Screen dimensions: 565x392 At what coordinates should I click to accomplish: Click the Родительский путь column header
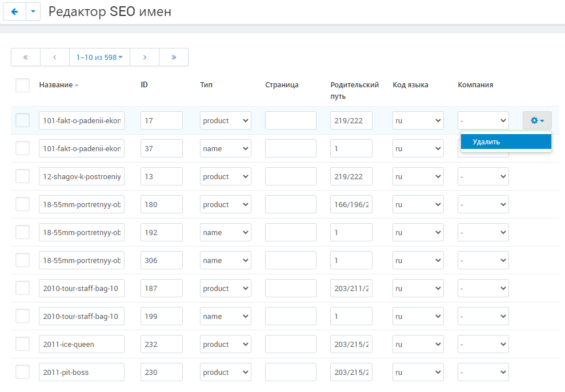pos(355,90)
